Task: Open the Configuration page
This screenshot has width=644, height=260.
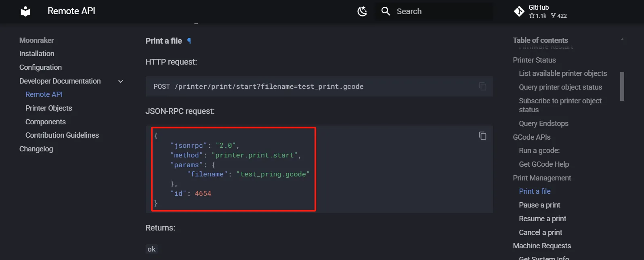Action: point(40,67)
